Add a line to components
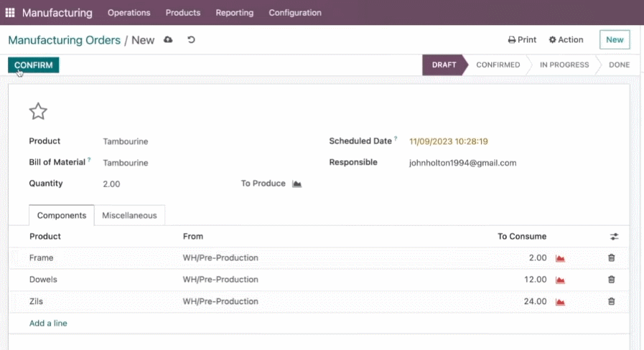Image resolution: width=644 pixels, height=350 pixels. point(48,323)
